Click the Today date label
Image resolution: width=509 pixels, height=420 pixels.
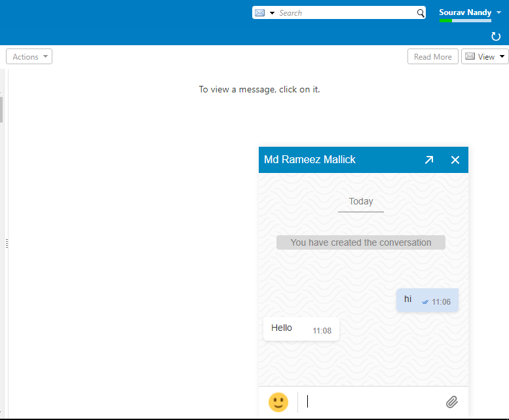click(x=361, y=201)
